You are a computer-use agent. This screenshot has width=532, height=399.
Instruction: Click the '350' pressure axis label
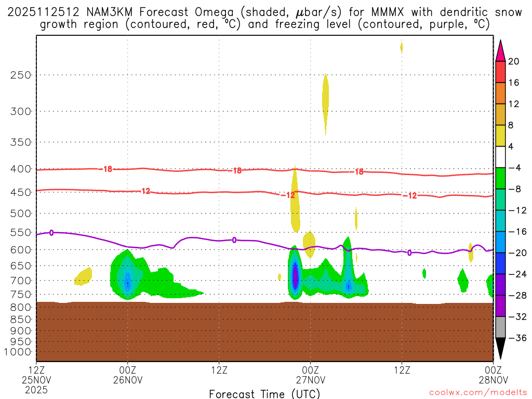[x=21, y=142]
